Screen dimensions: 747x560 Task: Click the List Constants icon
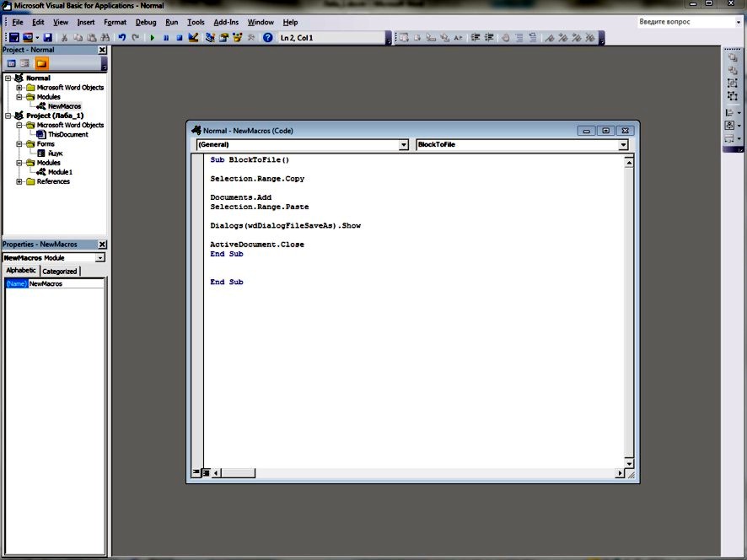[417, 37]
